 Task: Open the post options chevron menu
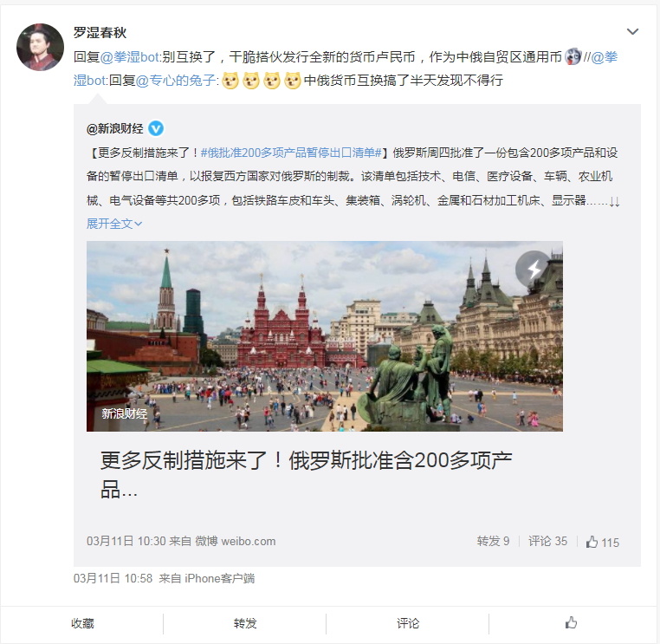pos(632,32)
